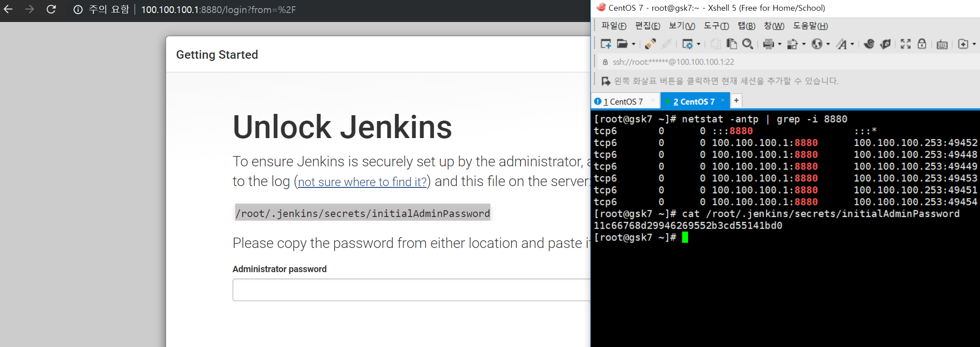This screenshot has width=980, height=347.
Task: Click the 'Administrator password' label
Action: pos(279,269)
